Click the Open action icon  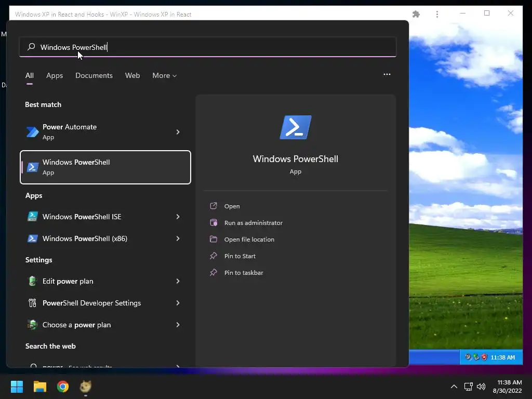click(214, 206)
